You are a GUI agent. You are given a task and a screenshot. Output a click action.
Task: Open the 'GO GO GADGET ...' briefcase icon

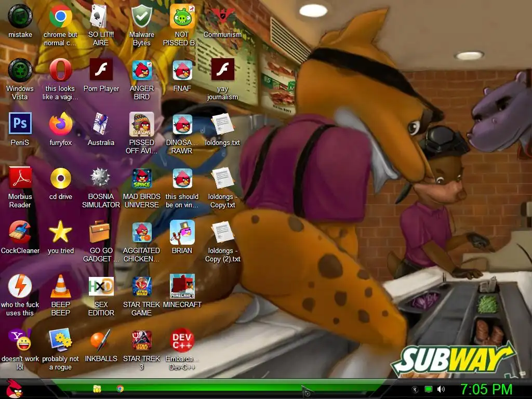(99, 231)
